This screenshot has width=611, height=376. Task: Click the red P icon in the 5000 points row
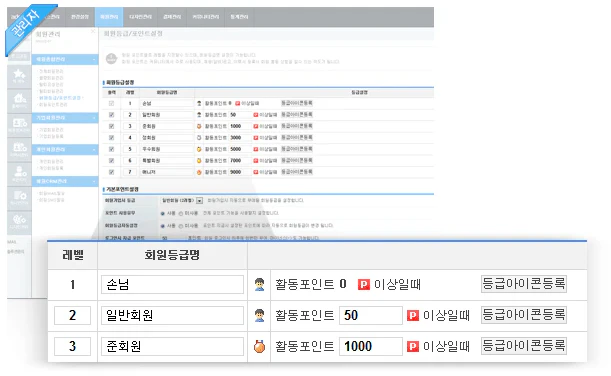tap(256, 149)
